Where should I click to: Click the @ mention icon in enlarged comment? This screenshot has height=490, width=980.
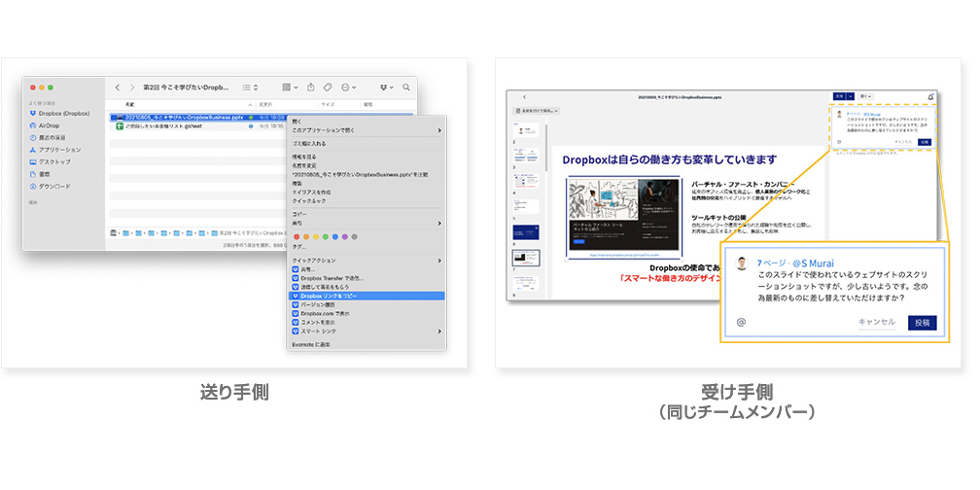point(741,322)
